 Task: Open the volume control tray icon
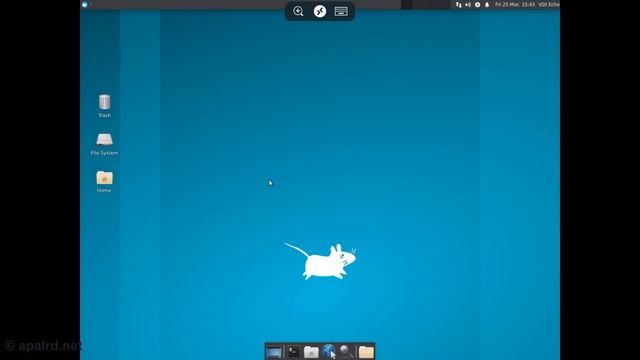468,4
